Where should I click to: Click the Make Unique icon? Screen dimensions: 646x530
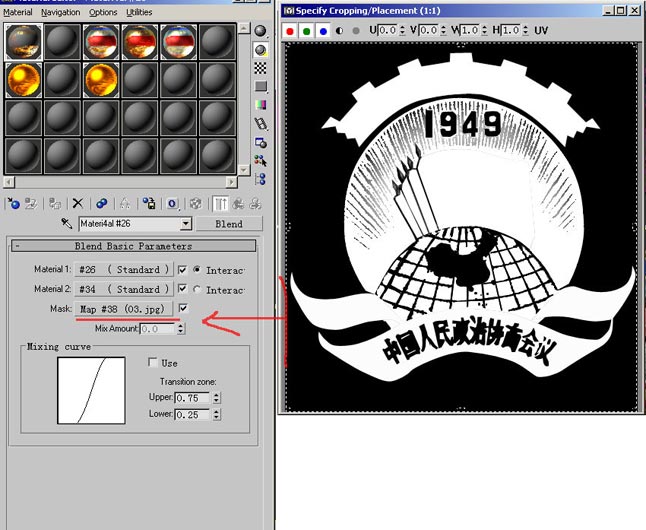point(125,203)
